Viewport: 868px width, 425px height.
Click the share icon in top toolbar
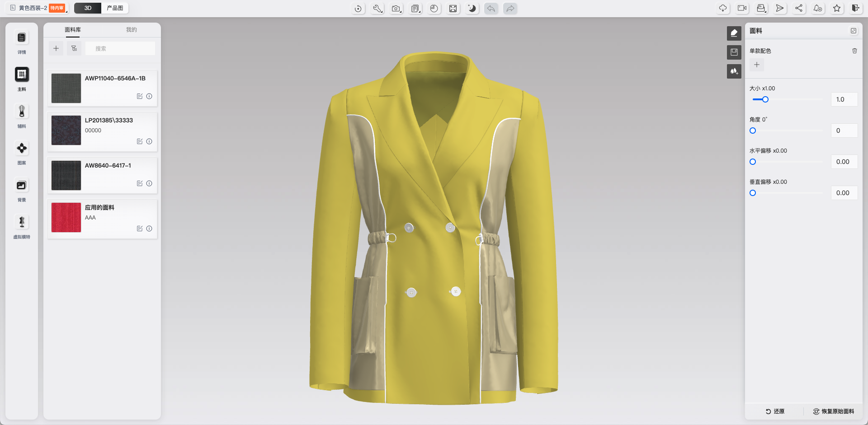[x=799, y=8]
